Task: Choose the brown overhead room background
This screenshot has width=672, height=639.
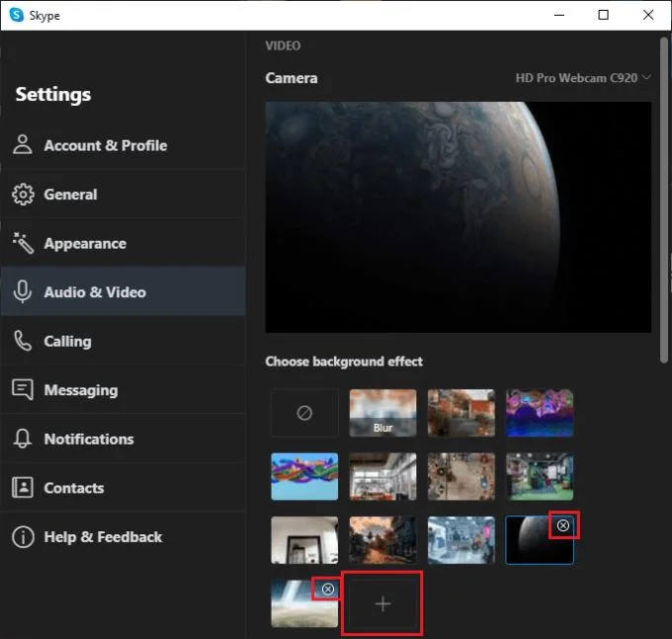Action: click(462, 476)
